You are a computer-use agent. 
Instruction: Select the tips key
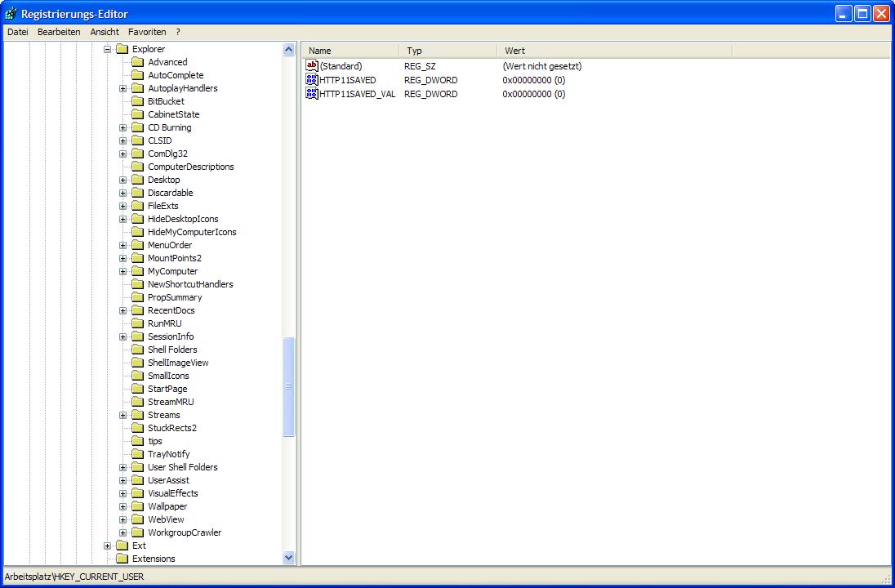[x=155, y=441]
